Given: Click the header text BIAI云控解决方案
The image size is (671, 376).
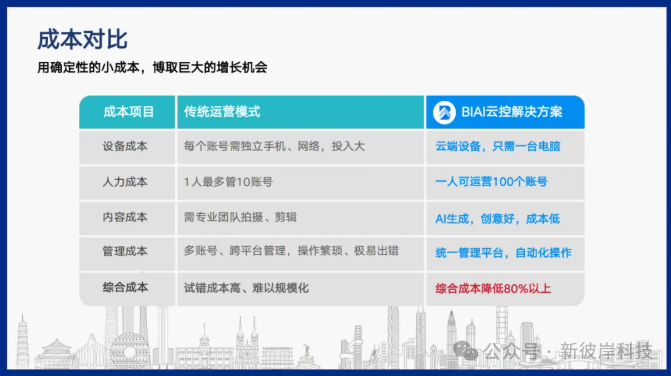Looking at the screenshot, I should click(512, 112).
